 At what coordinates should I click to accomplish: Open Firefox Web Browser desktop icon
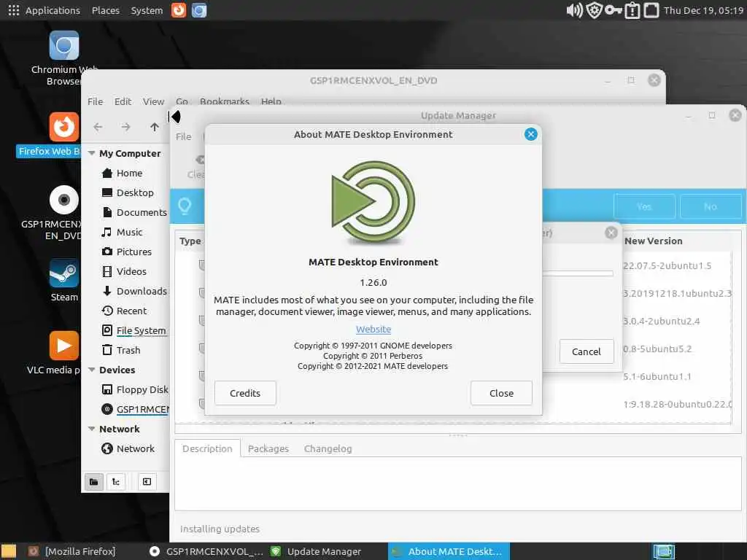pyautogui.click(x=64, y=127)
